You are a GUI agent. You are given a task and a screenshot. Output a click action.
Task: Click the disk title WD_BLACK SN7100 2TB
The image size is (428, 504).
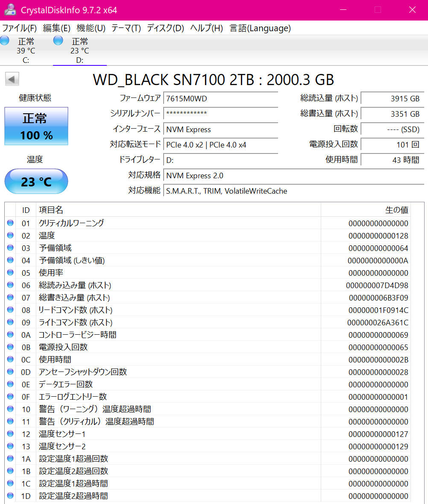[x=213, y=80]
